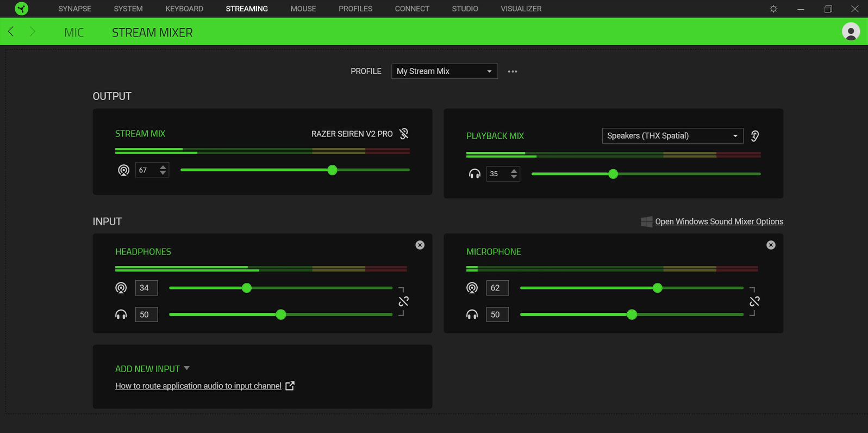Open the user account avatar

(x=851, y=32)
